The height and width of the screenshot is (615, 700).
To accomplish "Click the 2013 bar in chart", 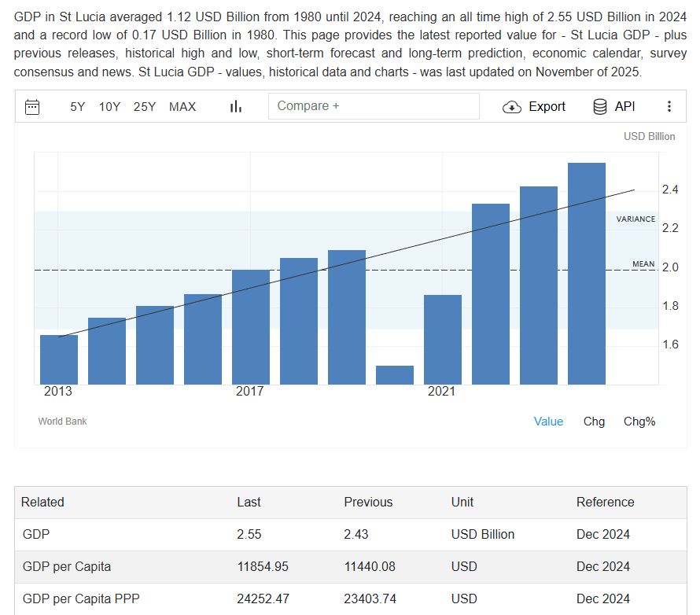I will [59, 359].
